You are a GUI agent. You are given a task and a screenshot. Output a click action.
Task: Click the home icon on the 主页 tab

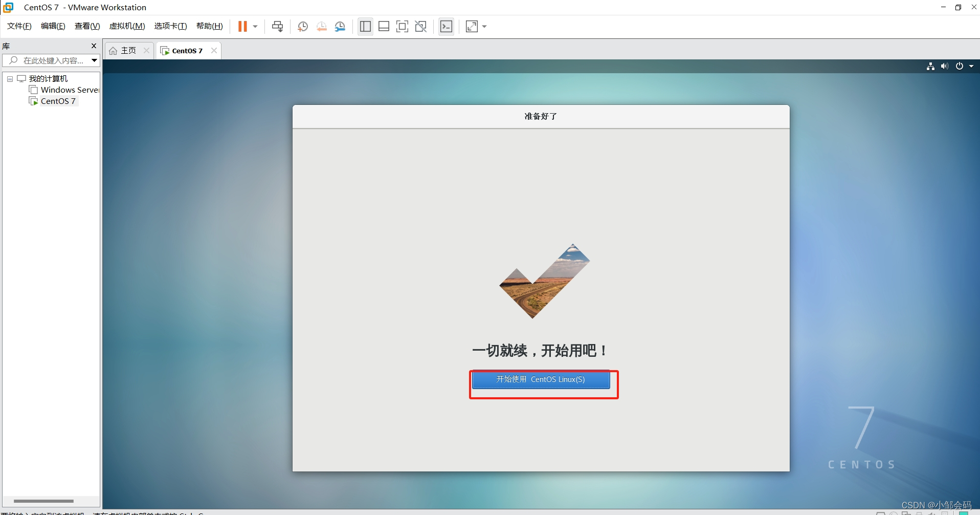(x=113, y=51)
